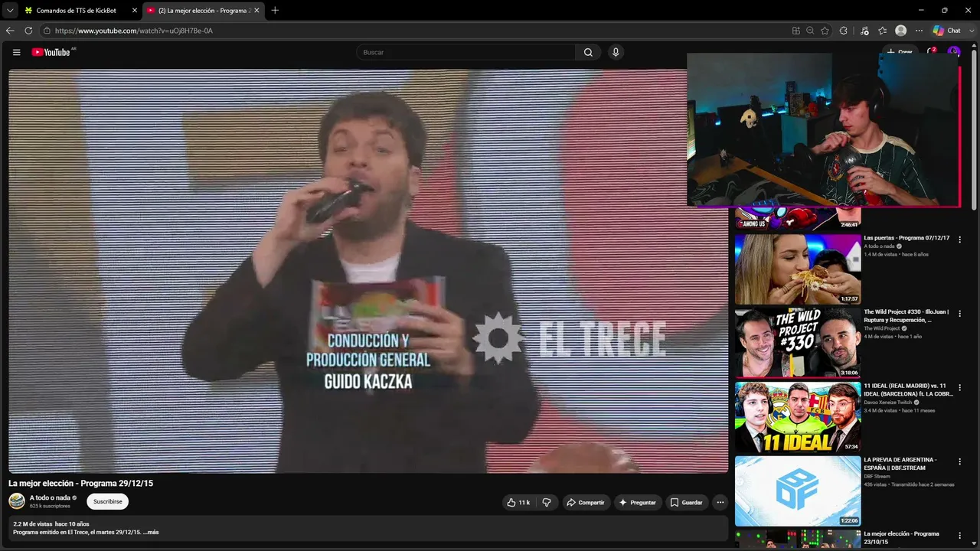
Task: Open the Among Us video thumbnail
Action: coord(798,219)
